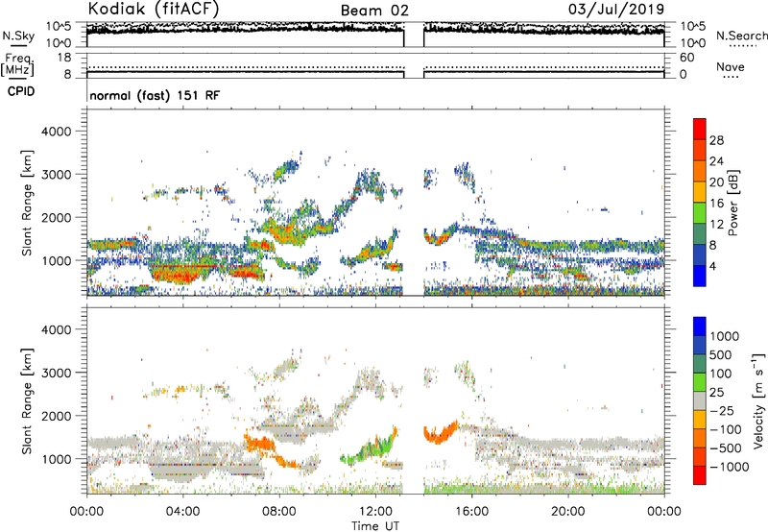Click the Velocity [m s⁻¹] colorbar title
The image size is (768, 532).
758,400
